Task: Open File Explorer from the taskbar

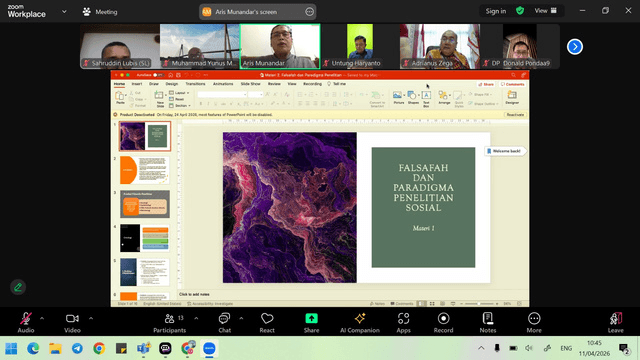Action: (x=55, y=349)
